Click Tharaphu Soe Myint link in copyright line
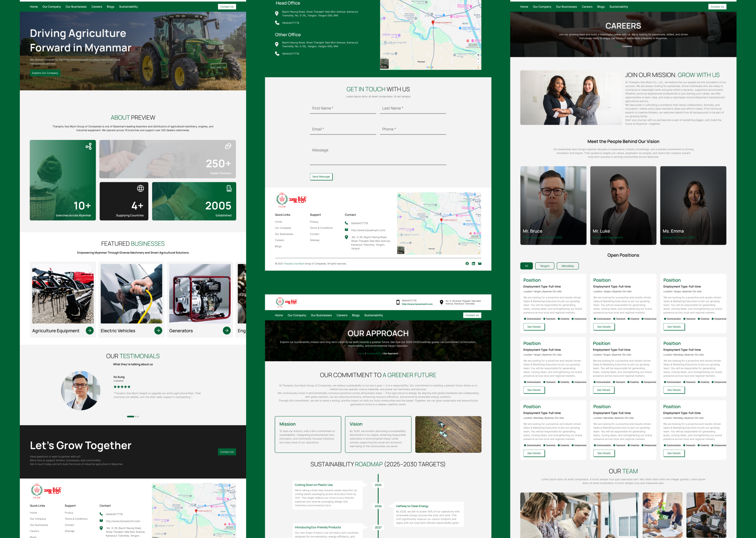Screen dimensions: 756x538 click(x=294, y=264)
